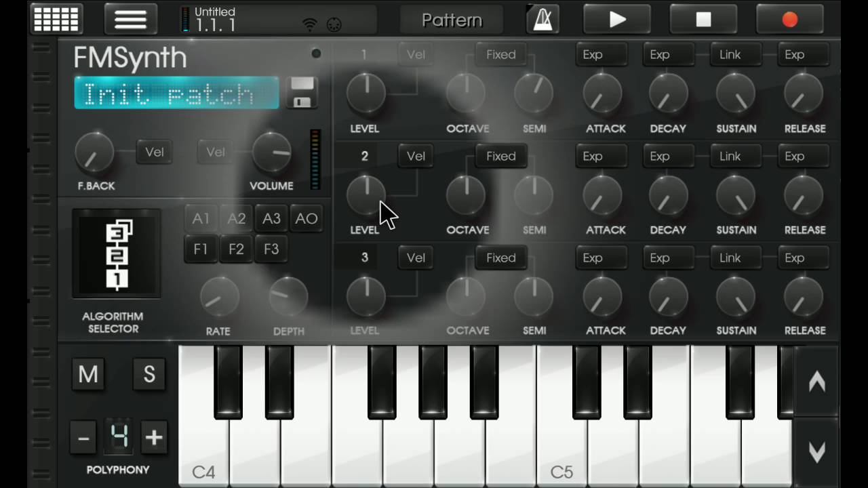Change operator 3 attack Exp curve

[601, 258]
